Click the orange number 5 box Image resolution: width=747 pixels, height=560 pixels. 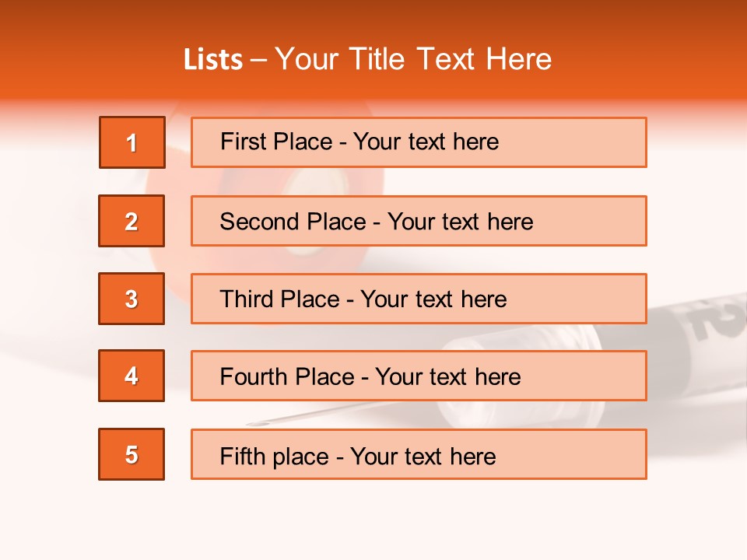[132, 454]
